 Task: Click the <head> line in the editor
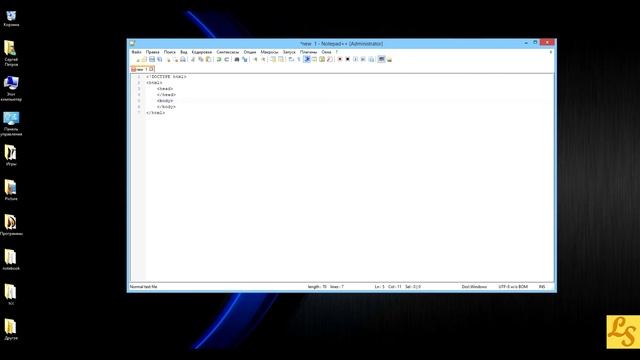tap(165, 89)
